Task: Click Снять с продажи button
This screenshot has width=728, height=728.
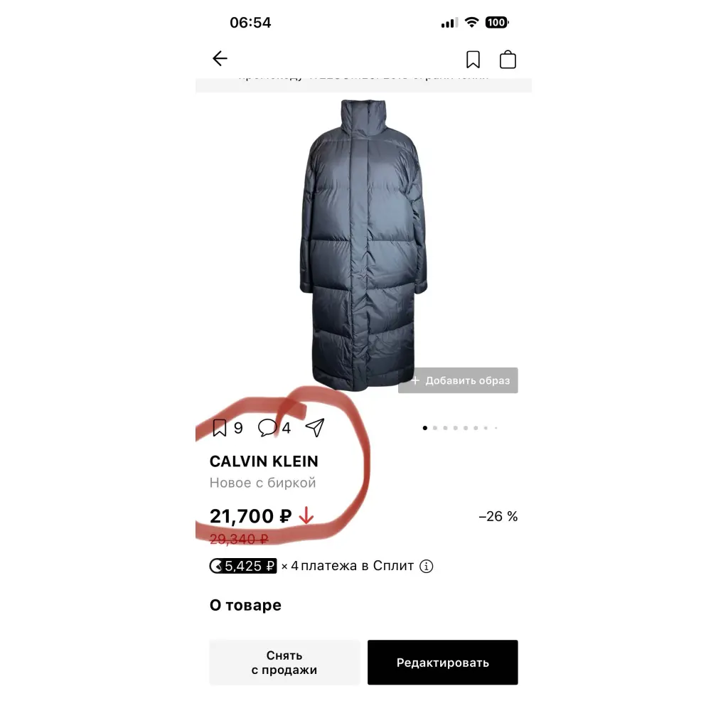Action: [x=284, y=663]
